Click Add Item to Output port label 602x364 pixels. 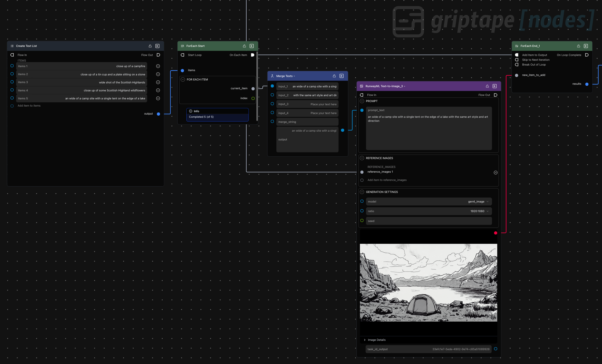pyautogui.click(x=534, y=55)
